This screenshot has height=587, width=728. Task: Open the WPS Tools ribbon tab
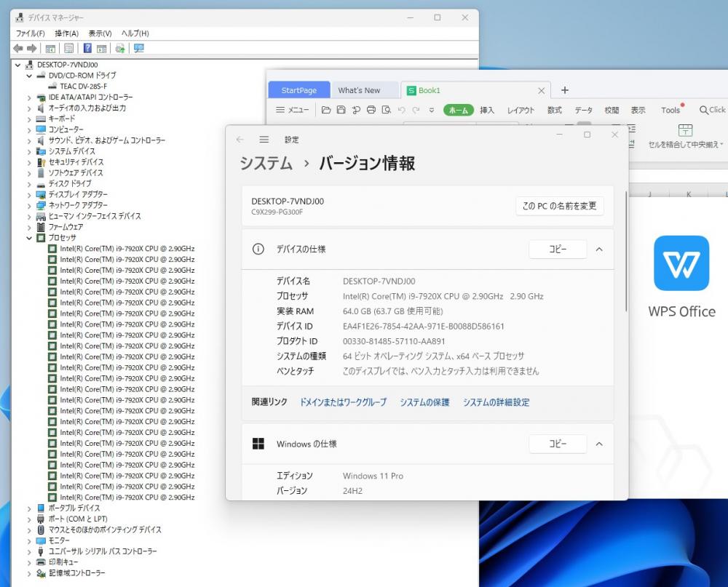670,110
